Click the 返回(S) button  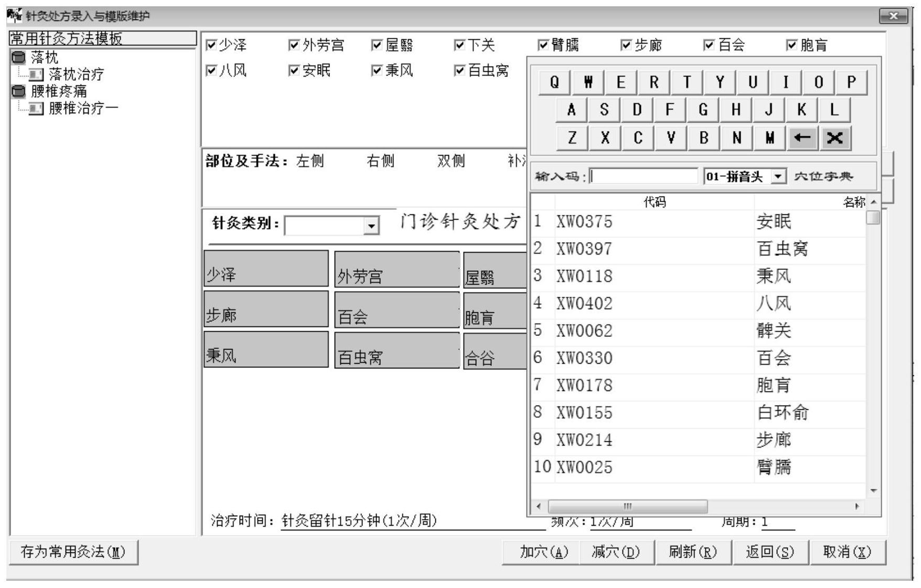coord(770,552)
